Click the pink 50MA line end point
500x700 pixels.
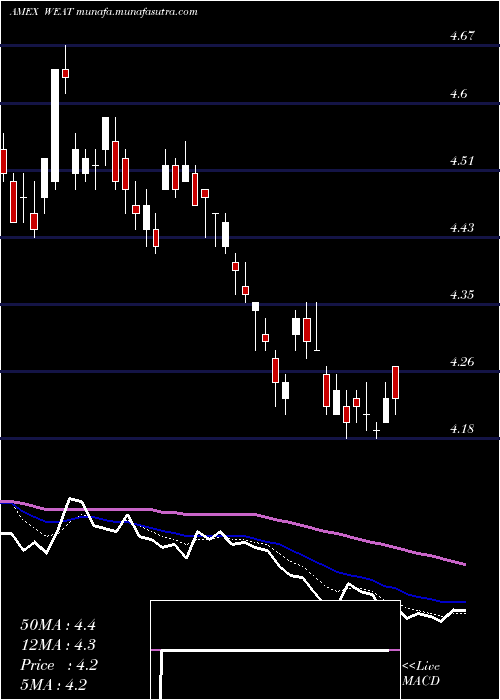click(x=465, y=565)
